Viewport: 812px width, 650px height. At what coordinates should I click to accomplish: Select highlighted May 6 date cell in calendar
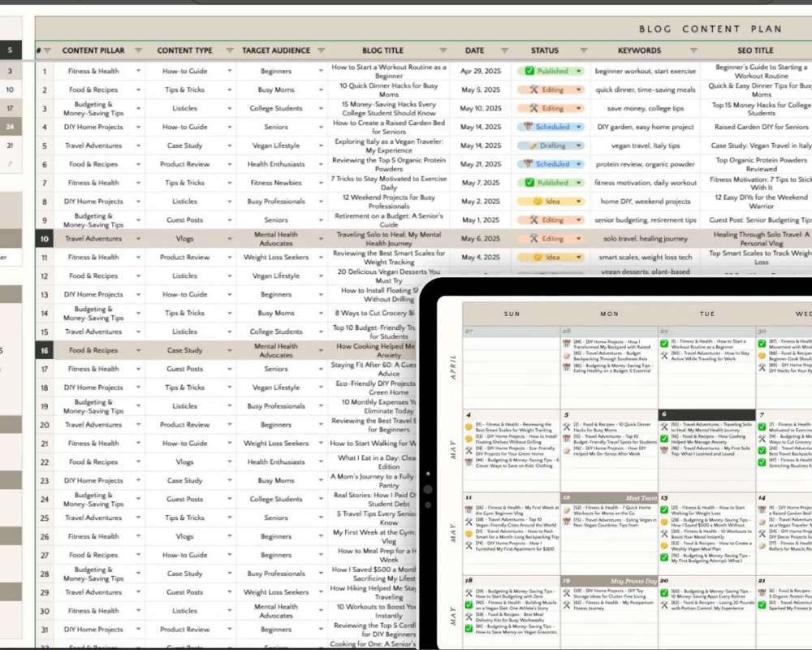[x=707, y=414]
